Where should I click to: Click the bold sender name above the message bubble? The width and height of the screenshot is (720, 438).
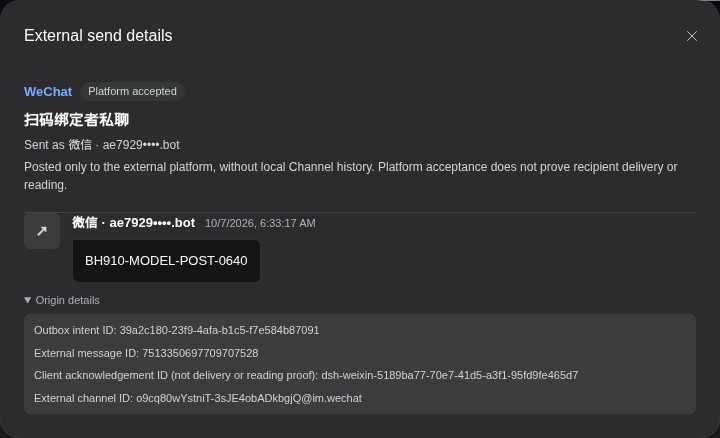[x=134, y=223]
